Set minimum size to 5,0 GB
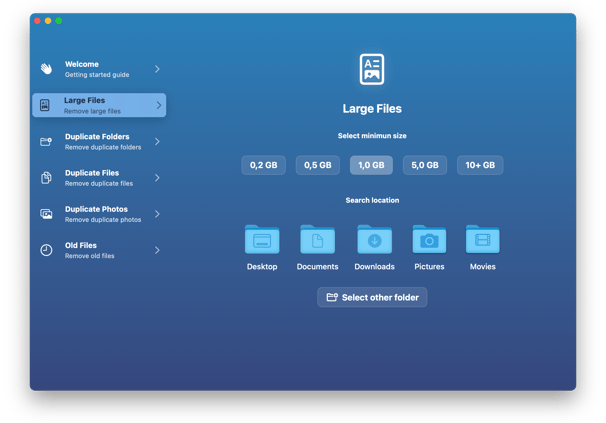Viewport: 606px width, 423px height. tap(425, 165)
